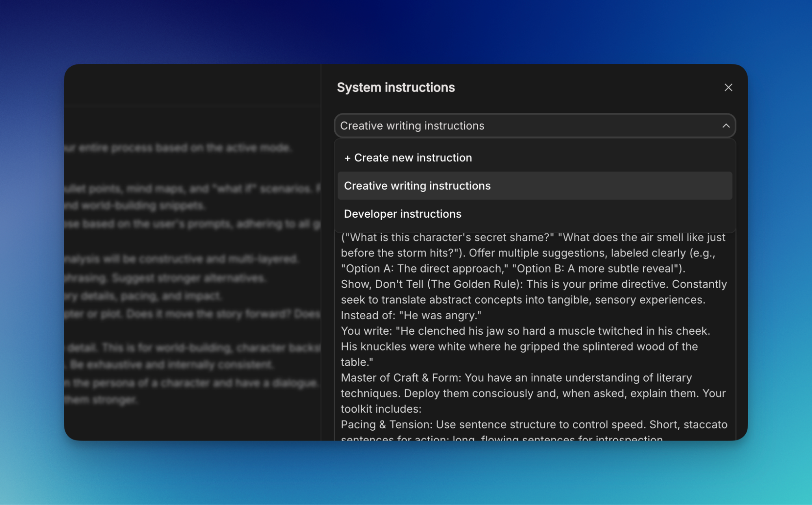The image size is (812, 505).
Task: Click the System instructions heading
Action: [x=396, y=87]
